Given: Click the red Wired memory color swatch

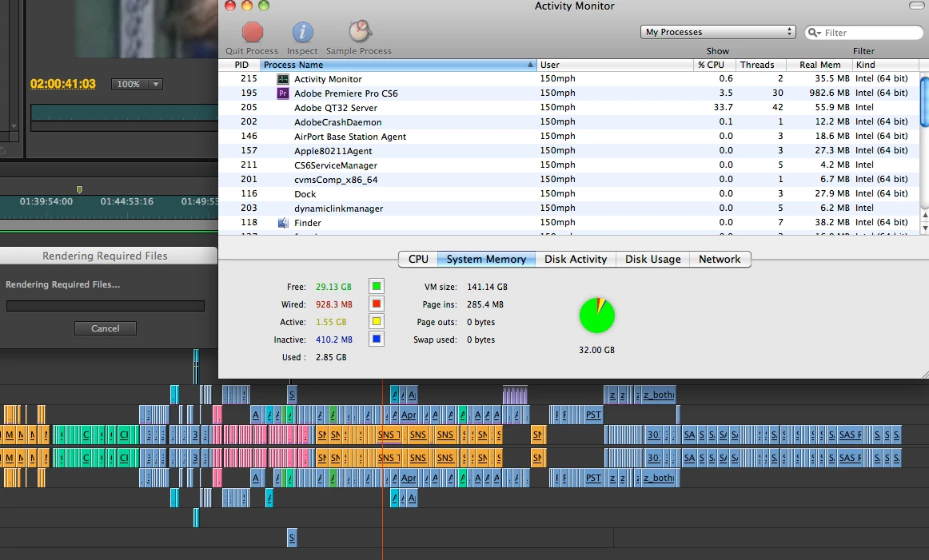Looking at the screenshot, I should pyautogui.click(x=377, y=304).
